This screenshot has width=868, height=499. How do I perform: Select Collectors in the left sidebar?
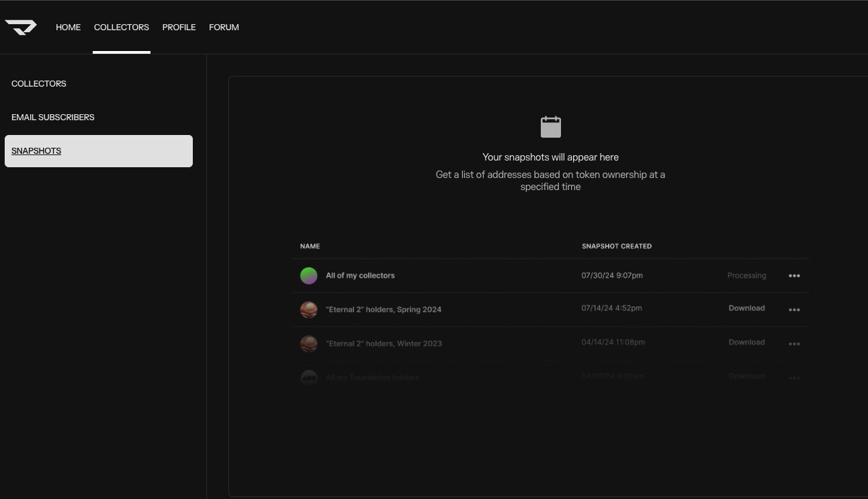point(39,84)
